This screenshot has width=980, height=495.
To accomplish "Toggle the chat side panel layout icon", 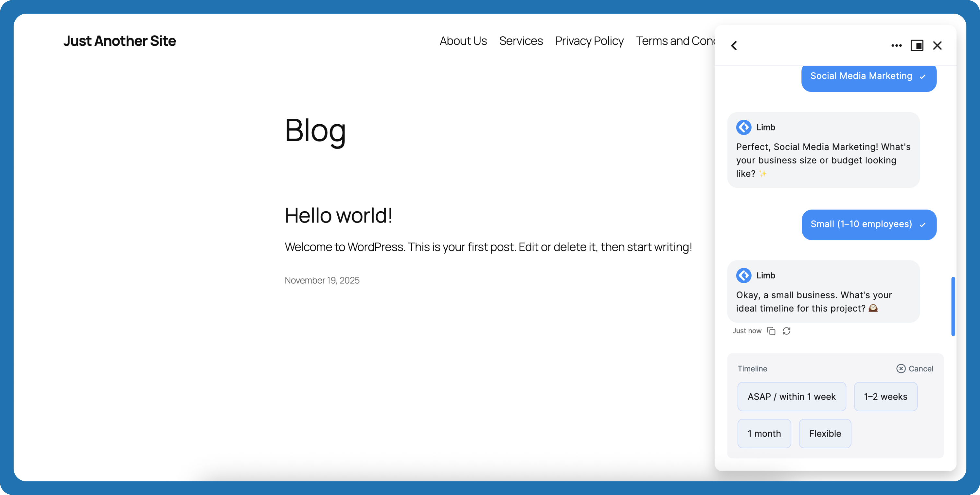I will coord(916,46).
